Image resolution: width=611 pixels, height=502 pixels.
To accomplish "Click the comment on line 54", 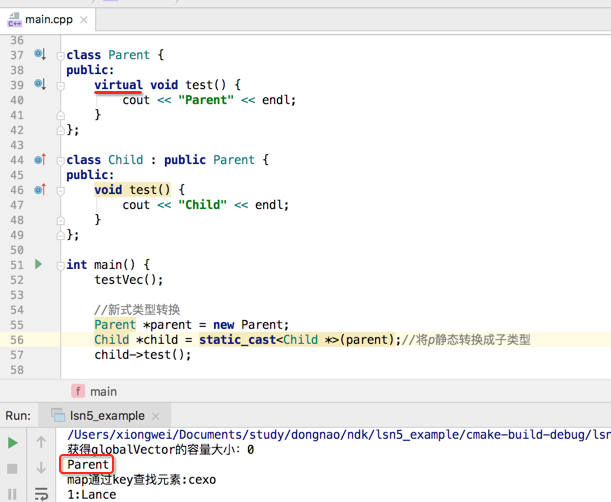I will pos(137,310).
